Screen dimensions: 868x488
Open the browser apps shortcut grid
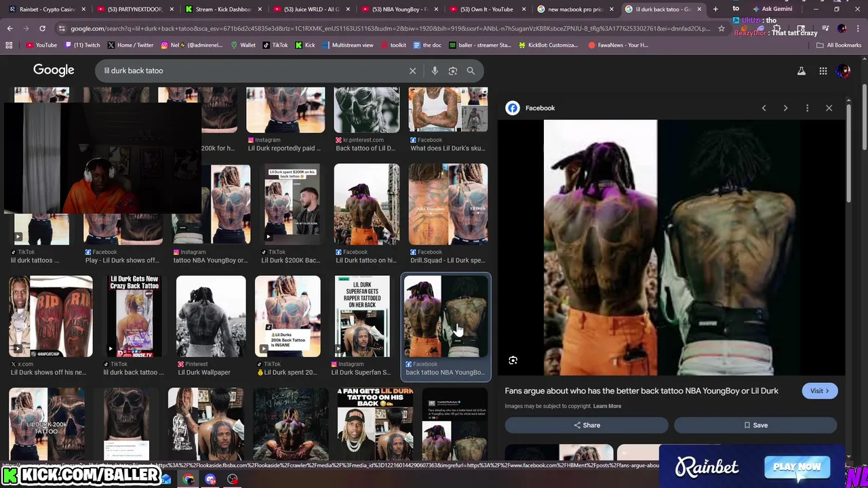point(9,45)
